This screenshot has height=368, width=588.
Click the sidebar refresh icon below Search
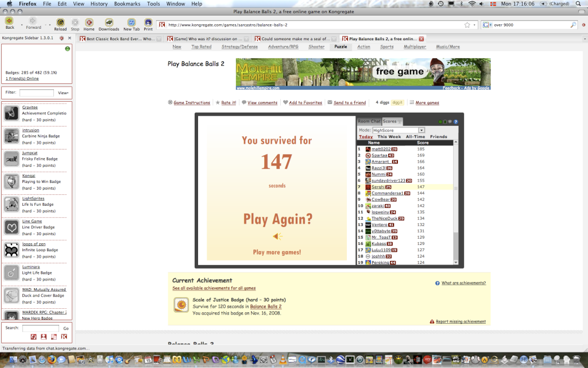point(33,337)
